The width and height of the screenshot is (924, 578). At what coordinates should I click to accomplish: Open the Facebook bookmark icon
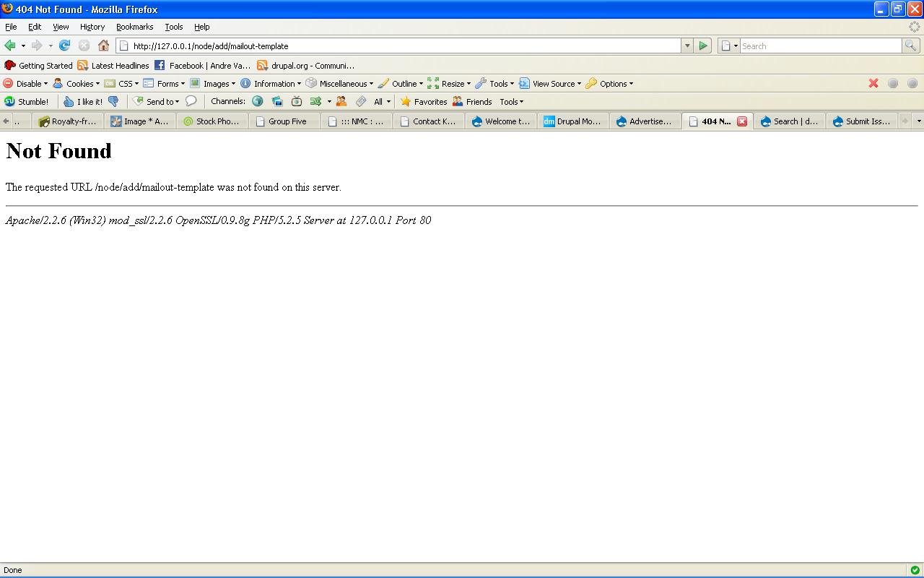click(158, 65)
